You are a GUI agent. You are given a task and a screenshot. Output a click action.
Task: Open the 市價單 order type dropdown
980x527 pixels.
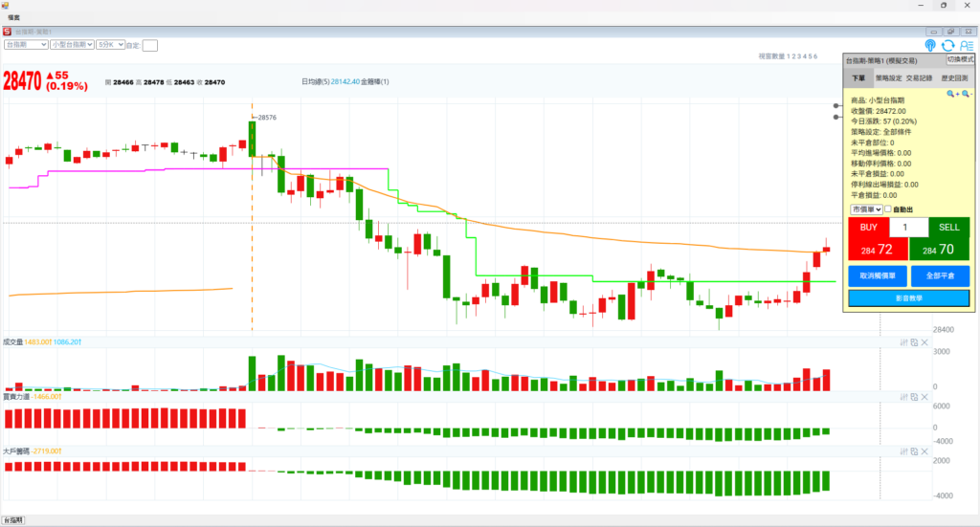pyautogui.click(x=865, y=209)
